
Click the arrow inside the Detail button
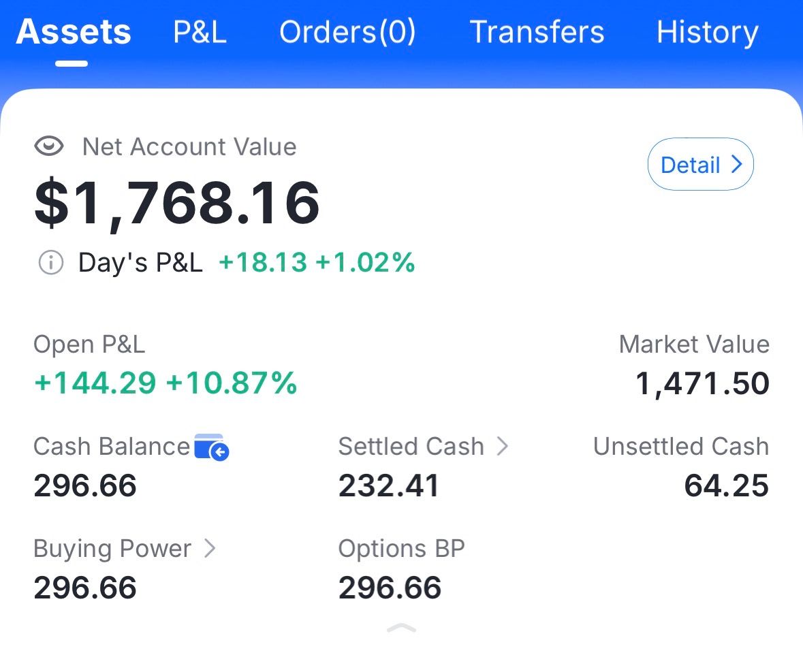(x=736, y=164)
